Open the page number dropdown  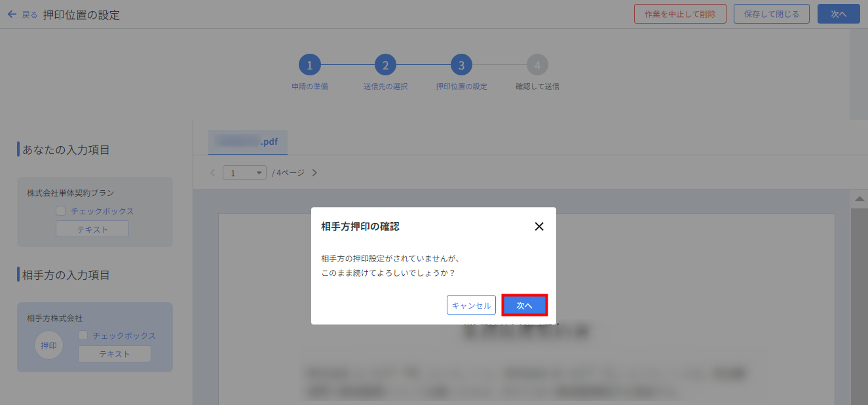[x=244, y=173]
